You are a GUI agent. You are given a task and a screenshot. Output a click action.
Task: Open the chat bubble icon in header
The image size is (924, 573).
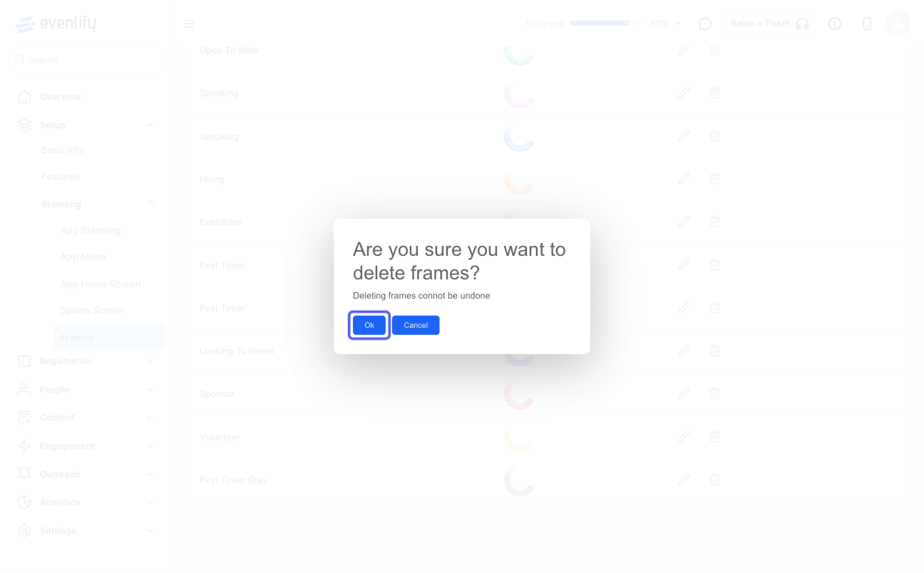click(705, 24)
